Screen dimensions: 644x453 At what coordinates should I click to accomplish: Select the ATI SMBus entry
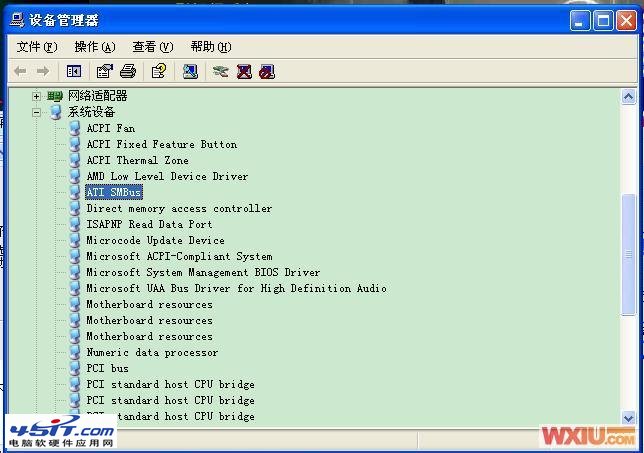[x=114, y=192]
